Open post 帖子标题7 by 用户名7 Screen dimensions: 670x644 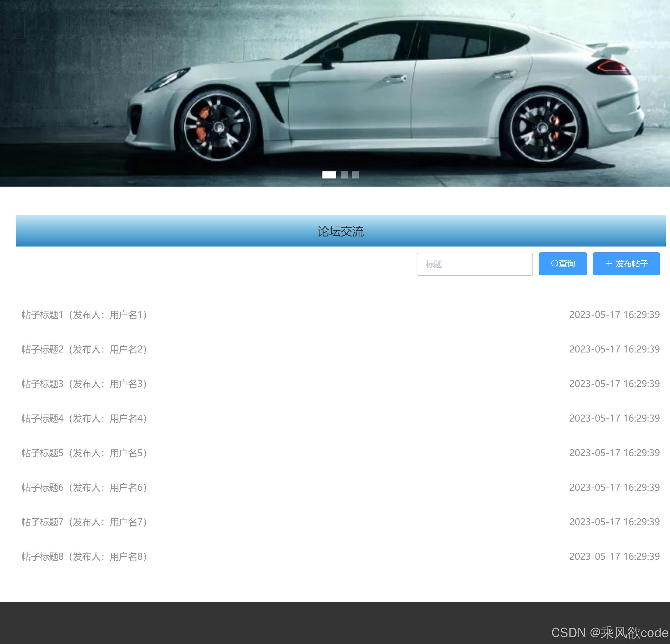coord(84,522)
